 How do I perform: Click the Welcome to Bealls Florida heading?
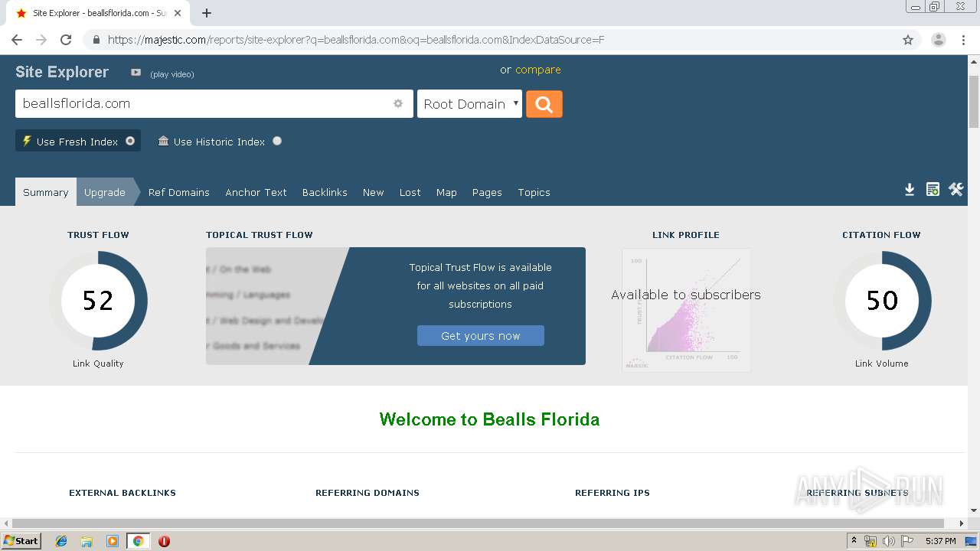coord(489,419)
